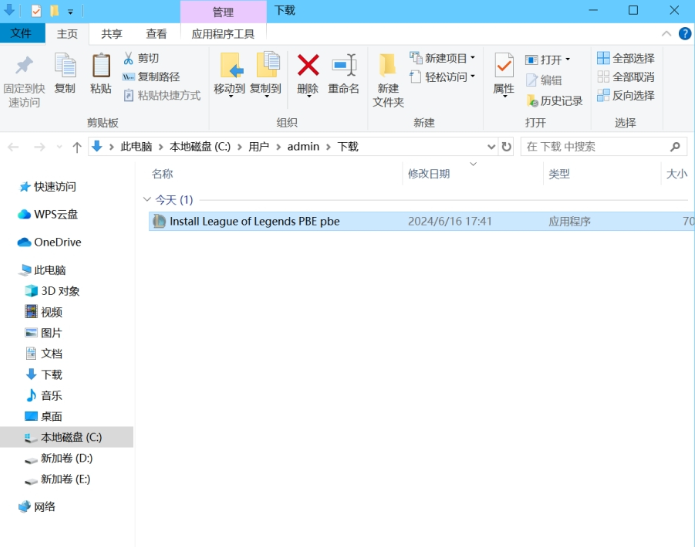Click 本地磁盘 (C:) in the address bar
This screenshot has width=697, height=547.
click(200, 147)
